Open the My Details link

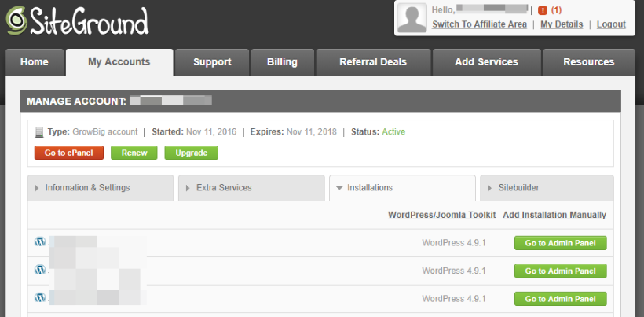click(x=562, y=24)
